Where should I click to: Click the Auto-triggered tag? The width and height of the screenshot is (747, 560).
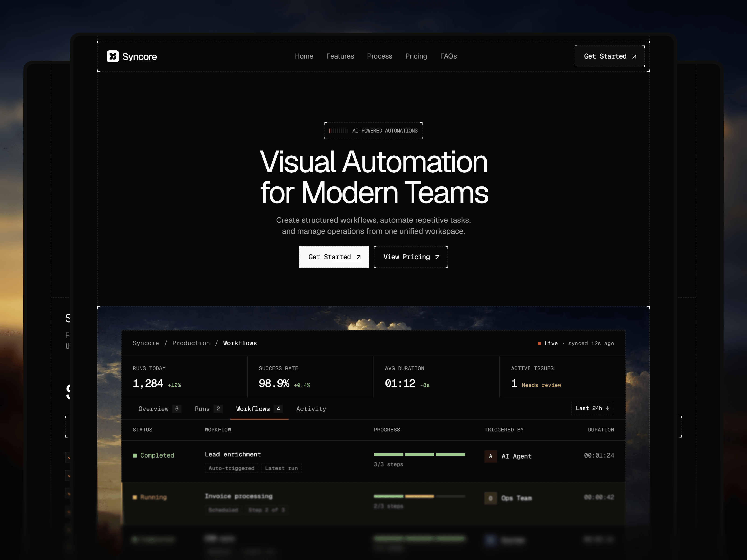point(231,468)
